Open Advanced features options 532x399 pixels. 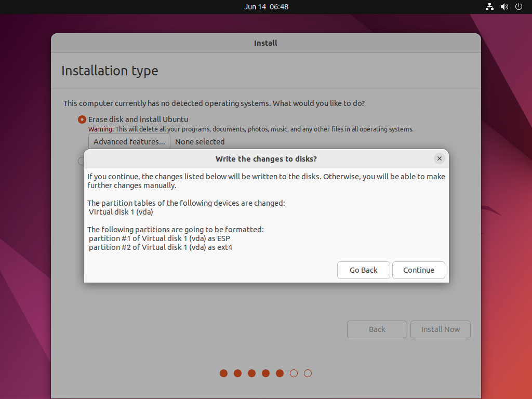[x=129, y=142]
